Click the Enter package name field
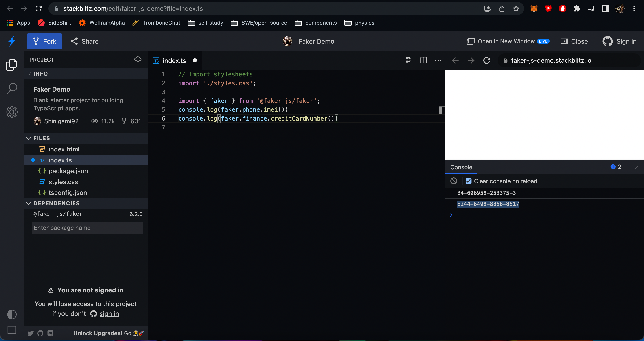The width and height of the screenshot is (644, 341). point(87,227)
